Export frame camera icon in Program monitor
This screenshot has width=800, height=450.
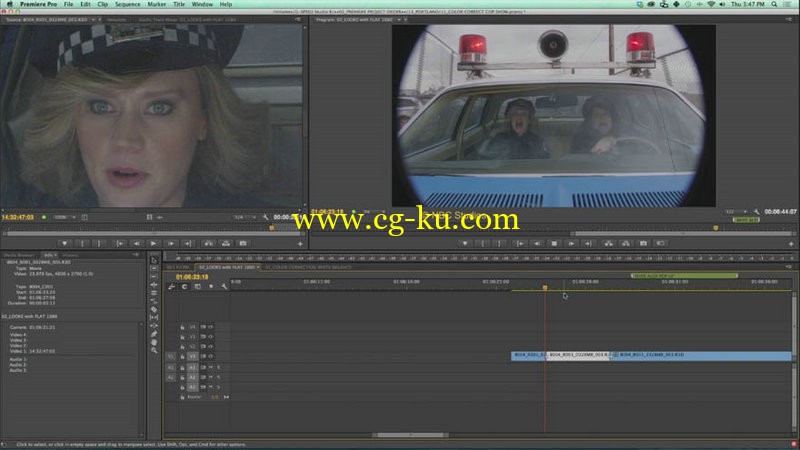[643, 244]
